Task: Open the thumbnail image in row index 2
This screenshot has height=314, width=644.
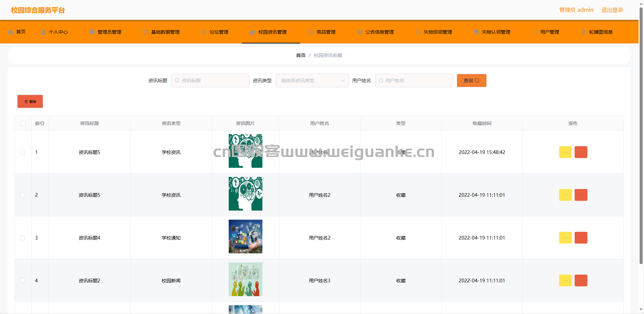Action: click(246, 194)
